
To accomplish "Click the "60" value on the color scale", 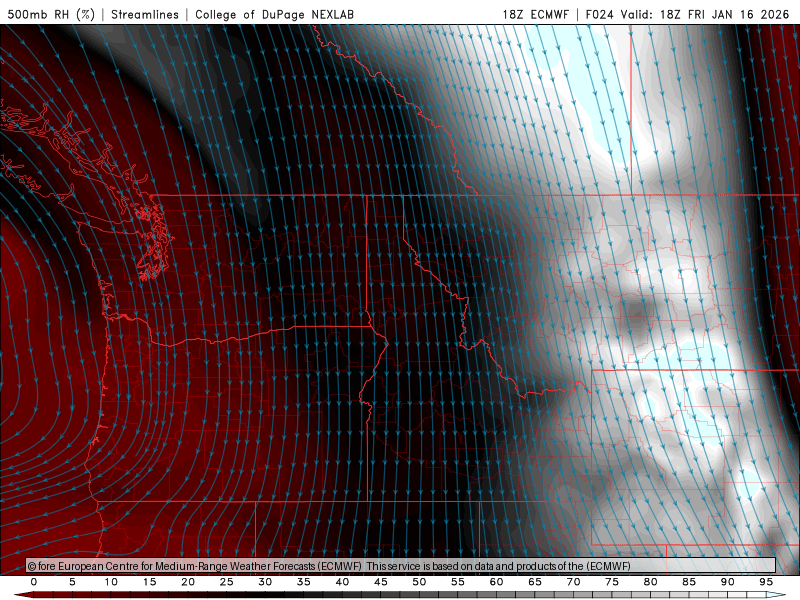I will [496, 582].
